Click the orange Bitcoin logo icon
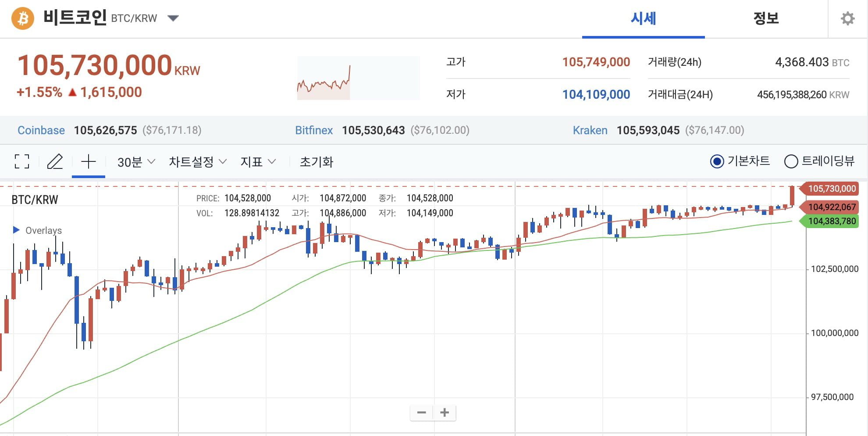This screenshot has width=868, height=436. [23, 18]
